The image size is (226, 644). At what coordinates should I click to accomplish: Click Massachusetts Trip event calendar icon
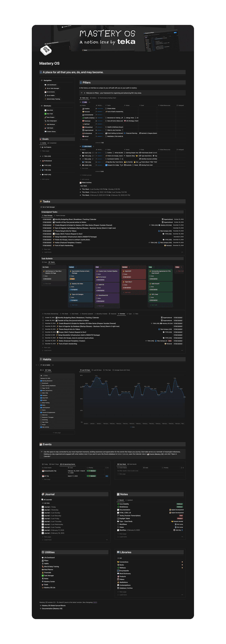click(43, 471)
